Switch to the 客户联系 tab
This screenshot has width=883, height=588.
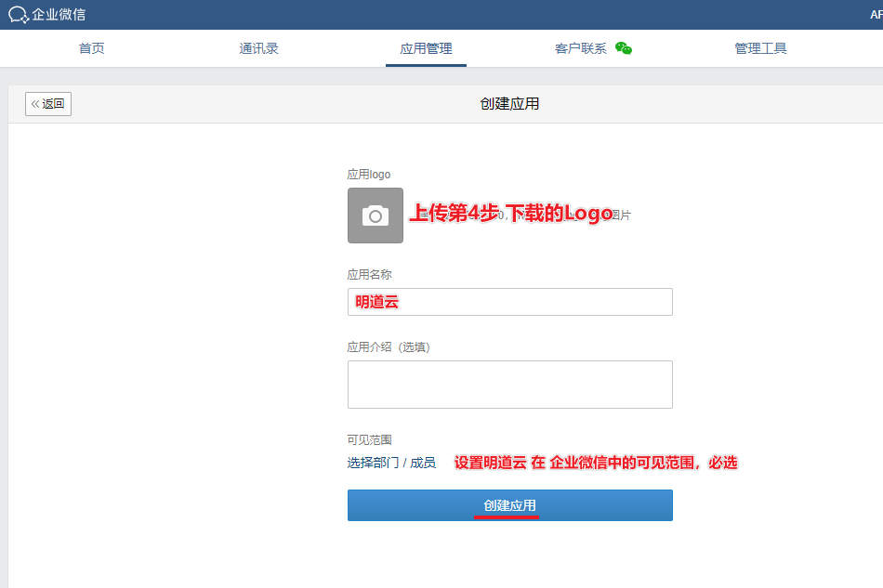click(581, 48)
